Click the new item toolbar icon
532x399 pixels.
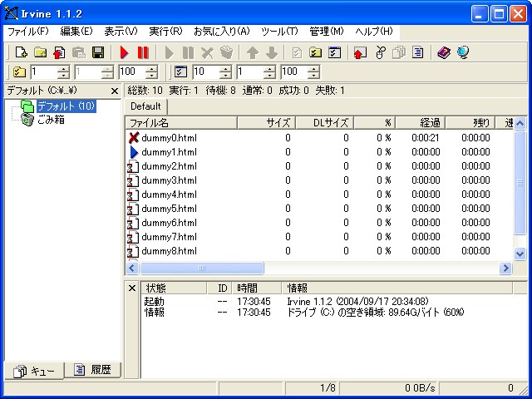tap(22, 52)
